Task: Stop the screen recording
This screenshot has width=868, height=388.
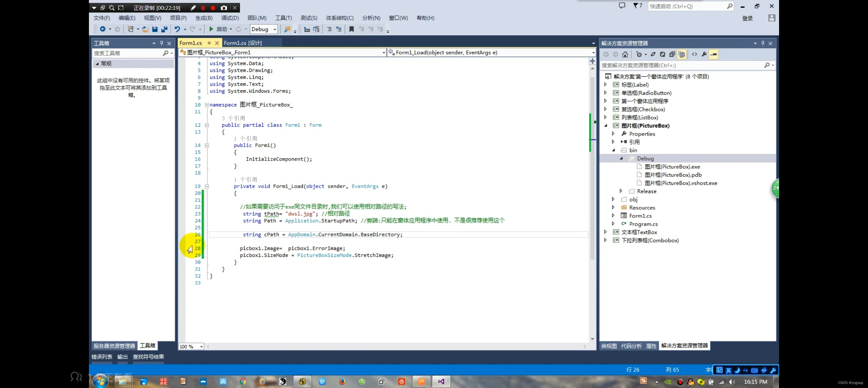Action: coord(213,8)
